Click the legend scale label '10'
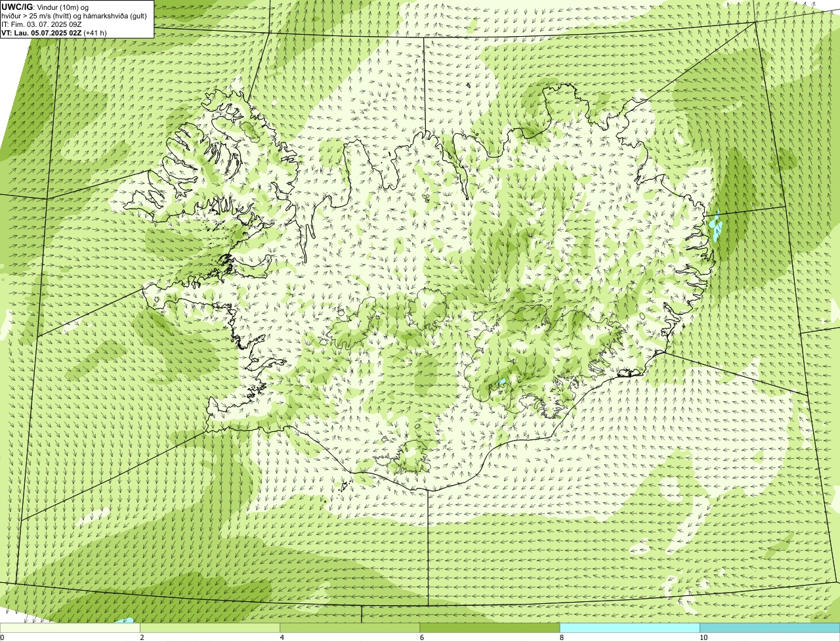The image size is (840, 642). [x=703, y=637]
